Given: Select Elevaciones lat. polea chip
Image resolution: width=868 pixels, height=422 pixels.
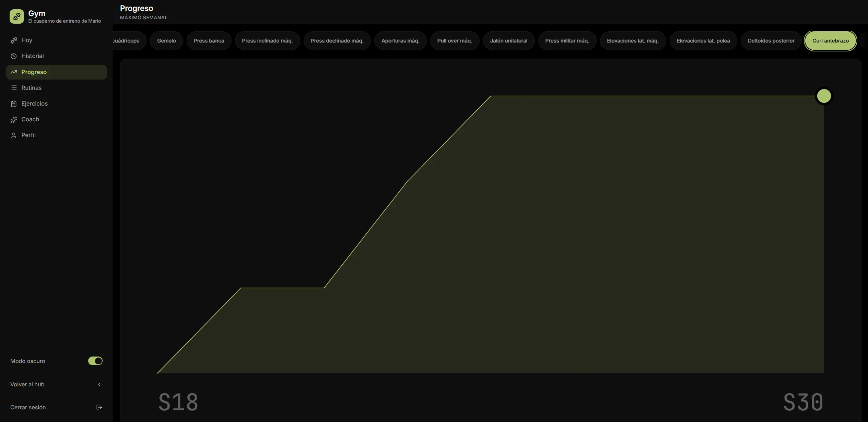Looking at the screenshot, I should pos(703,41).
